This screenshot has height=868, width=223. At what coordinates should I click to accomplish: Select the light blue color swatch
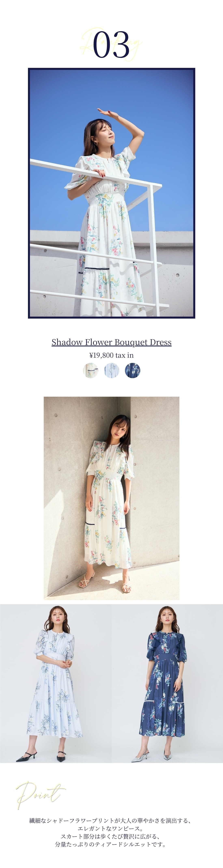point(111,370)
